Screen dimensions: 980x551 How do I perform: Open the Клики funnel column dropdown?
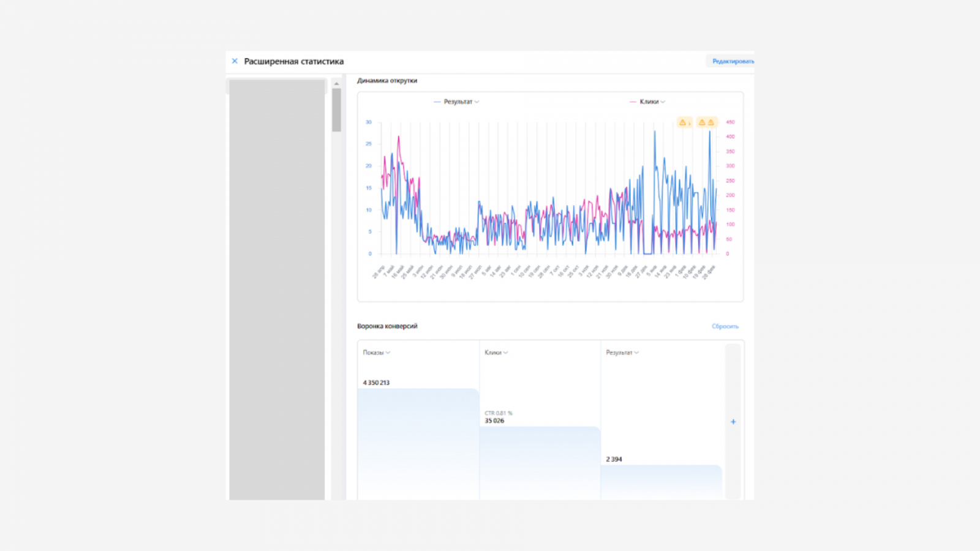coord(496,353)
